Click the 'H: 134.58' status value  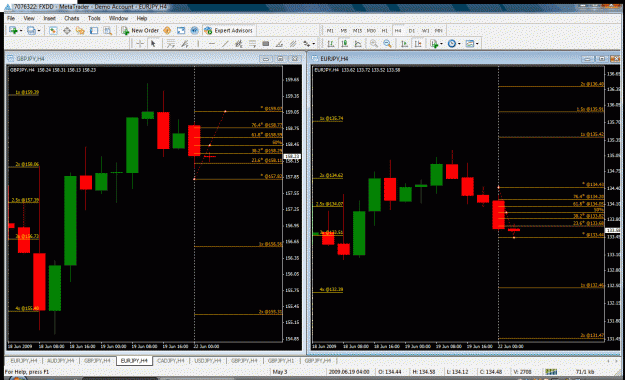pyautogui.click(x=424, y=372)
